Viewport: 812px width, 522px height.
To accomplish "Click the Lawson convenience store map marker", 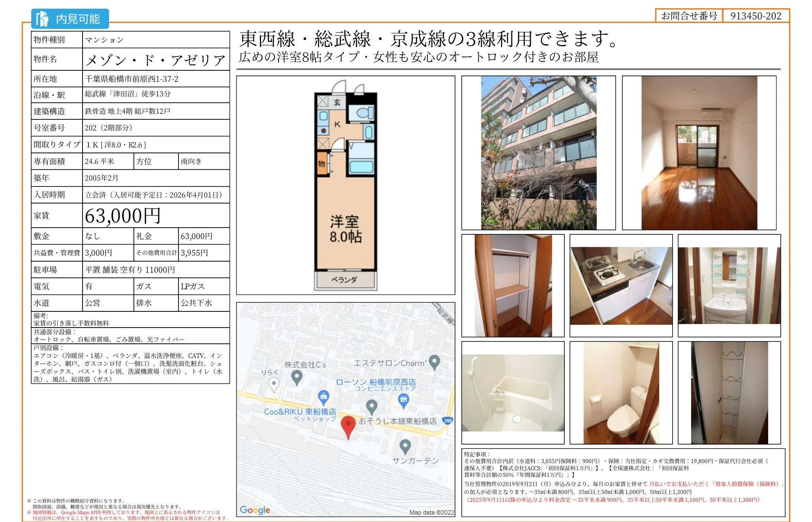I will coord(403,400).
